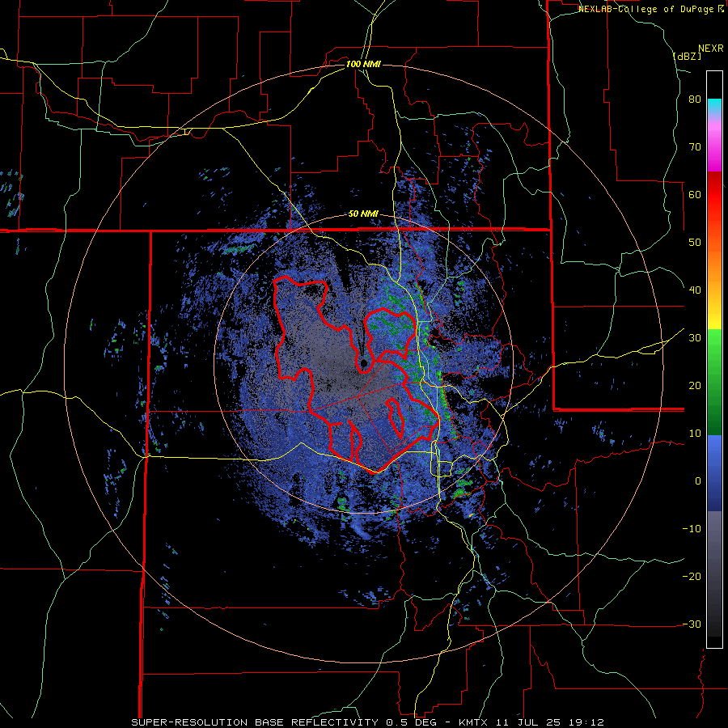Click the 100 NMI range ring label
The image size is (728, 728).
click(363, 64)
